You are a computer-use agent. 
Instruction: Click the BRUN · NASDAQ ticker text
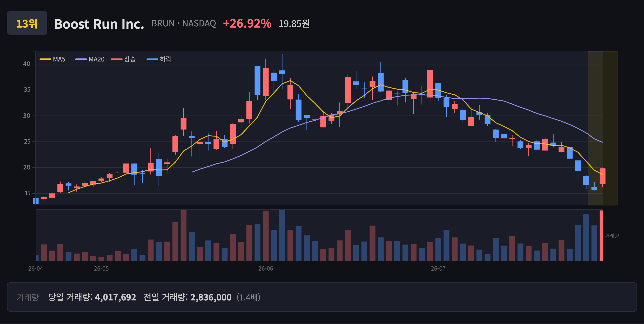[183, 24]
